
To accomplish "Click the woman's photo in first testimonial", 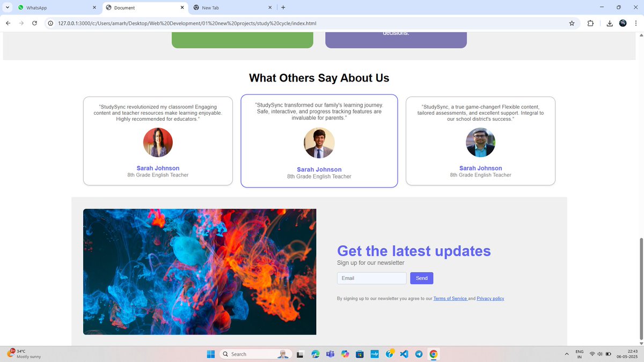I will (x=158, y=142).
